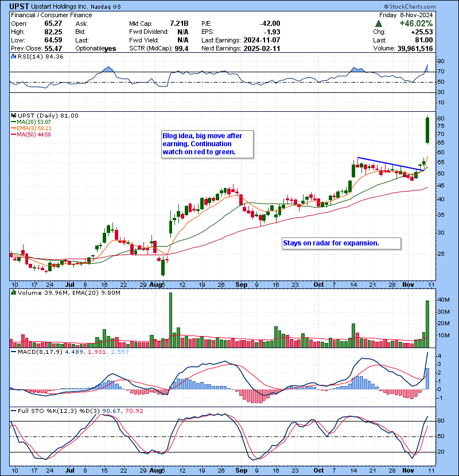Click the Upstart Holdings Inc. company name

(60, 6)
